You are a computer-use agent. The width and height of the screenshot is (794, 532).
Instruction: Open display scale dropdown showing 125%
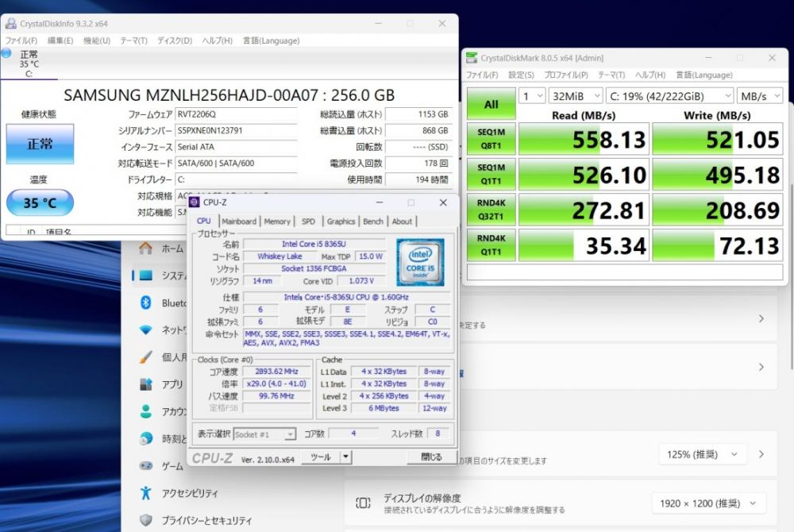[x=701, y=454]
